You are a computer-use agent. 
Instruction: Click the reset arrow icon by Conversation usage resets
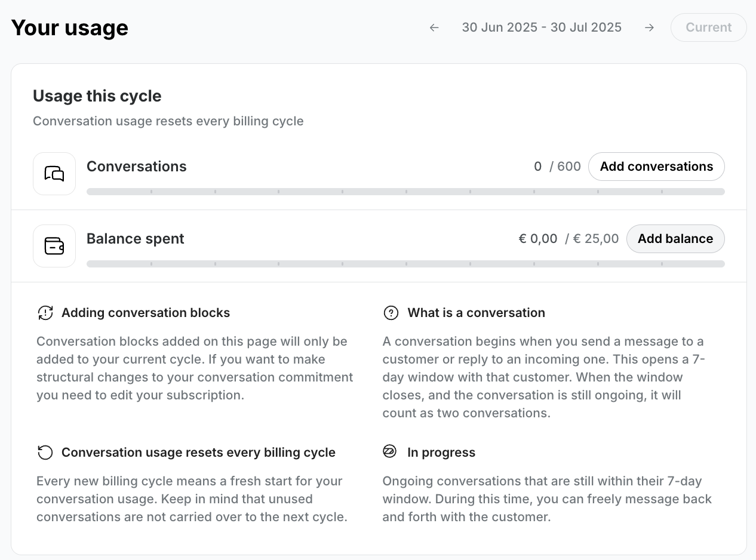pyautogui.click(x=45, y=453)
